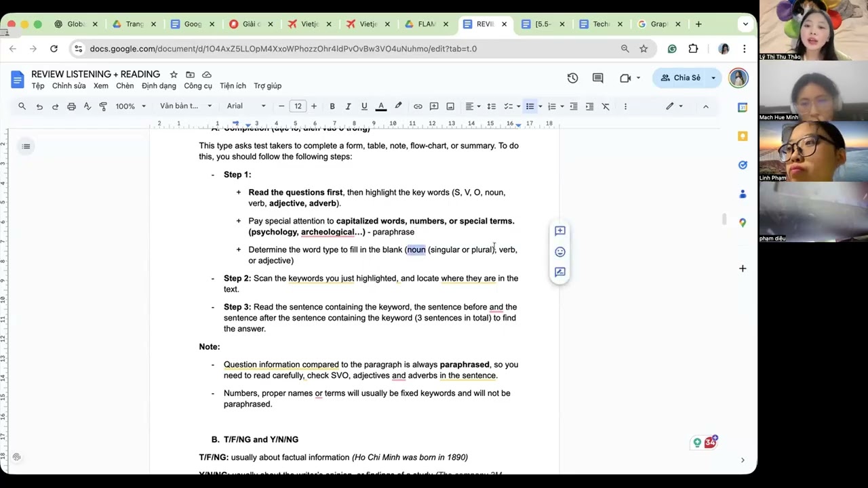Toggle underline formatting
This screenshot has width=868, height=488.
click(364, 106)
